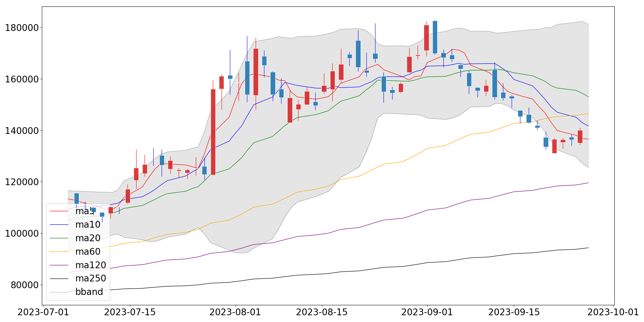Image resolution: width=644 pixels, height=322 pixels.
Task: Click the y-axis label 80000
Action: [25, 285]
